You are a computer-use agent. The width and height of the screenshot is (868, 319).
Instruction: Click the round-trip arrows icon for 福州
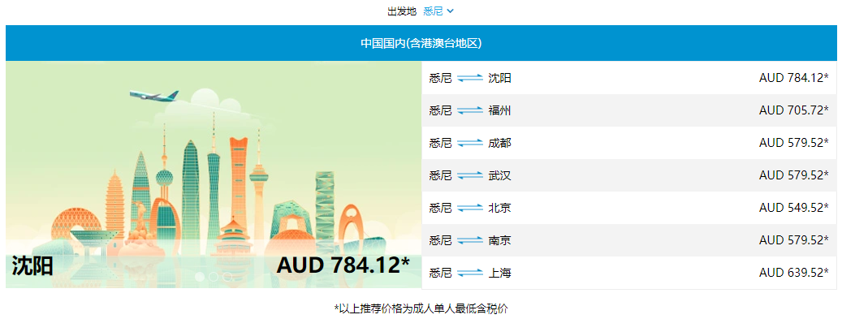tap(470, 110)
